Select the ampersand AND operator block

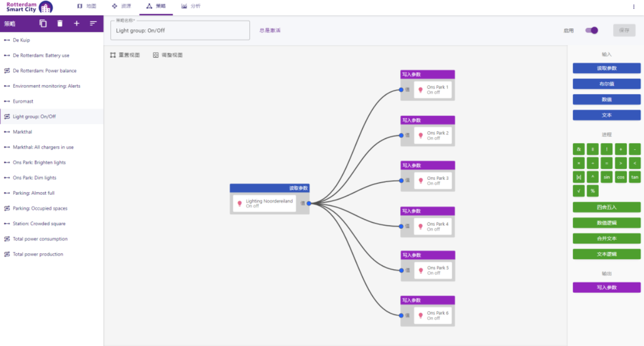(578, 149)
